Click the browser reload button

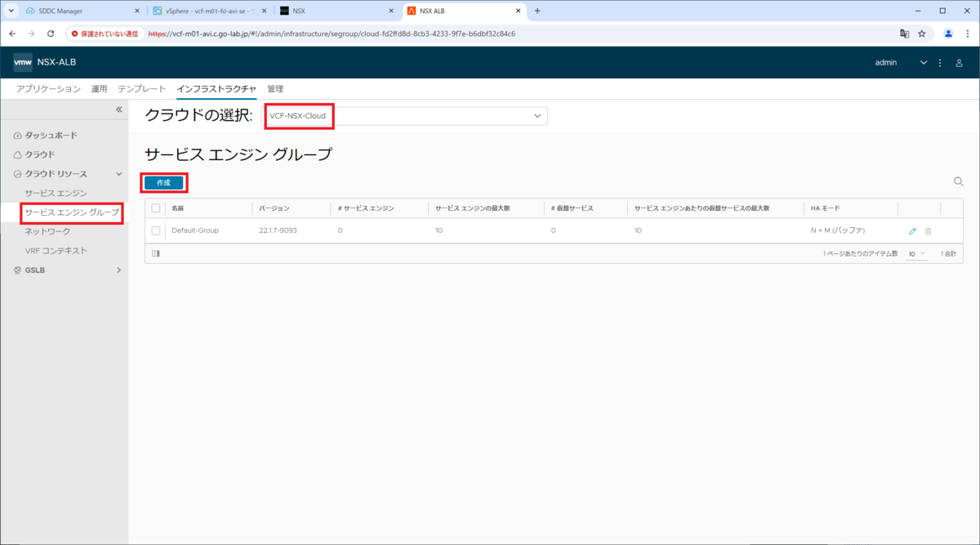click(x=51, y=34)
